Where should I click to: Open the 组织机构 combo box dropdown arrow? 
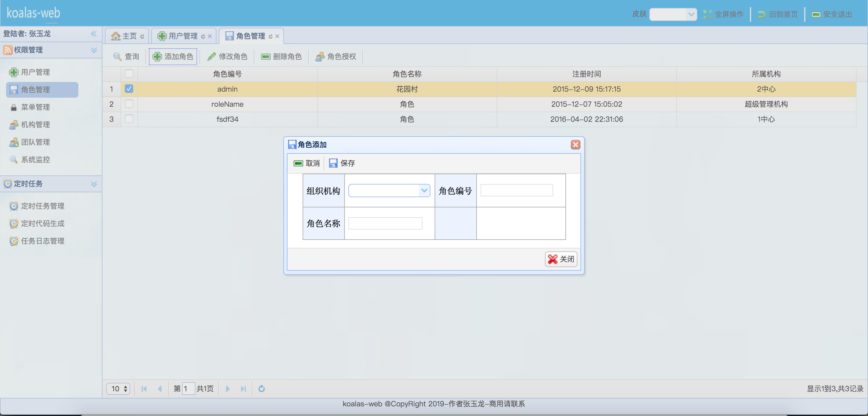point(424,191)
